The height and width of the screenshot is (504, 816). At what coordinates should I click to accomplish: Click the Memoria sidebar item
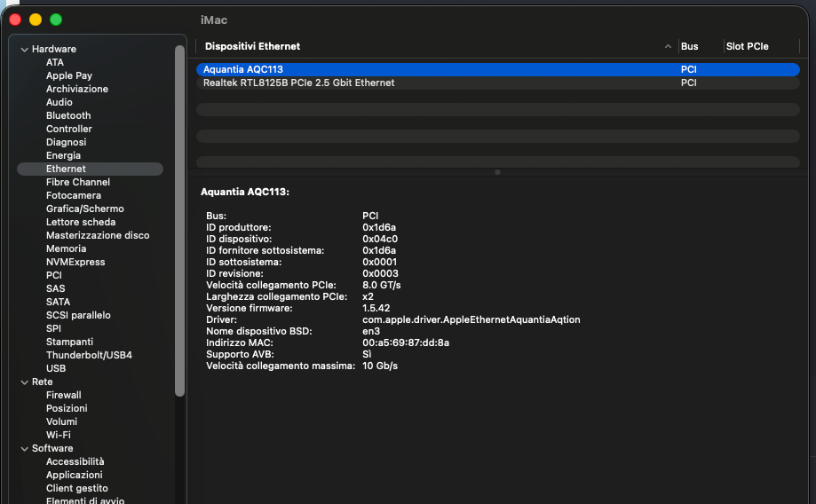(x=67, y=248)
